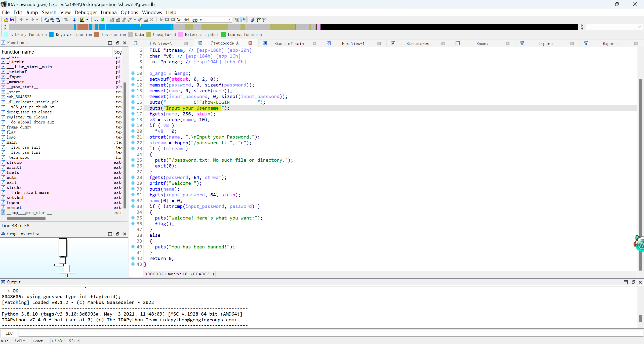
Task: Open the No debugger dropdown
Action: [x=228, y=20]
